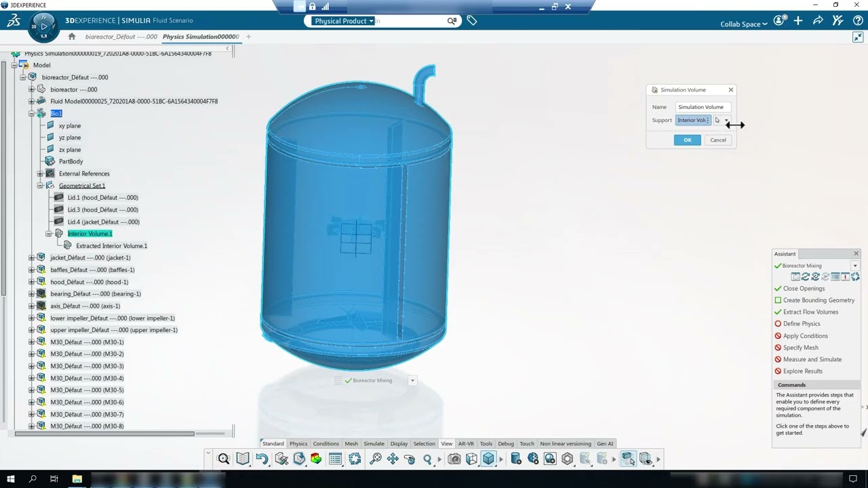Click the alert exclamation icon in Assistant
This screenshot has height=488, width=868.
(x=845, y=277)
